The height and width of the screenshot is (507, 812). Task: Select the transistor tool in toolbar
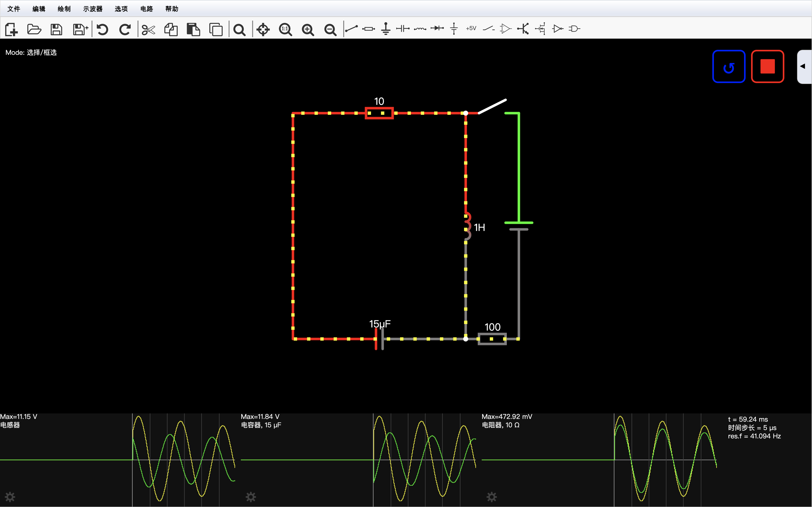click(x=523, y=29)
